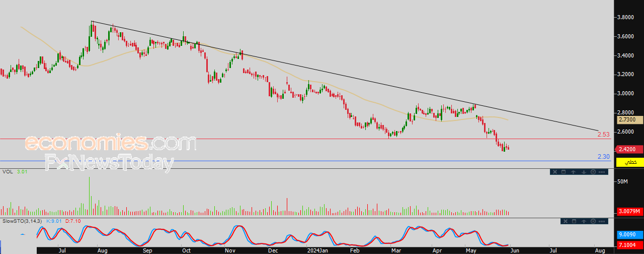Image resolution: width=644 pixels, height=254 pixels.
Task: Click the 2.7300 moving average price tag
Action: pyautogui.click(x=629, y=120)
